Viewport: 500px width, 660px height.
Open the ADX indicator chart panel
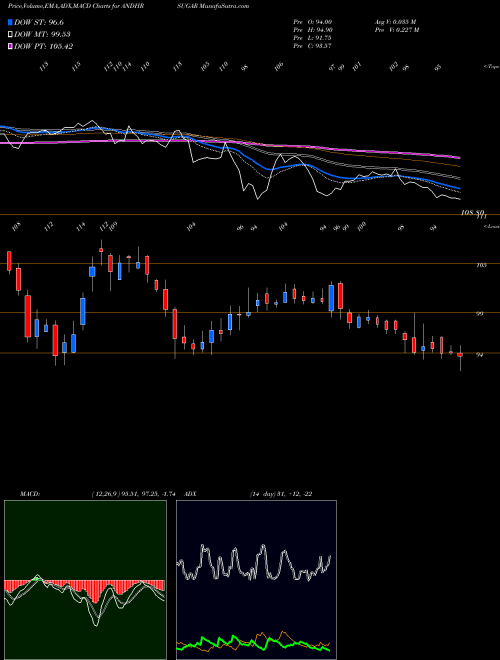256,580
